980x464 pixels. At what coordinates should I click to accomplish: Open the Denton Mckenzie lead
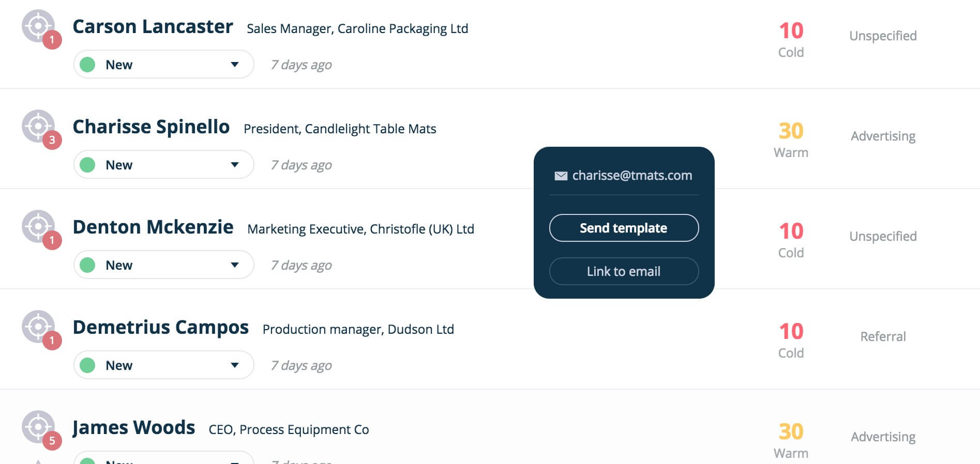click(153, 227)
